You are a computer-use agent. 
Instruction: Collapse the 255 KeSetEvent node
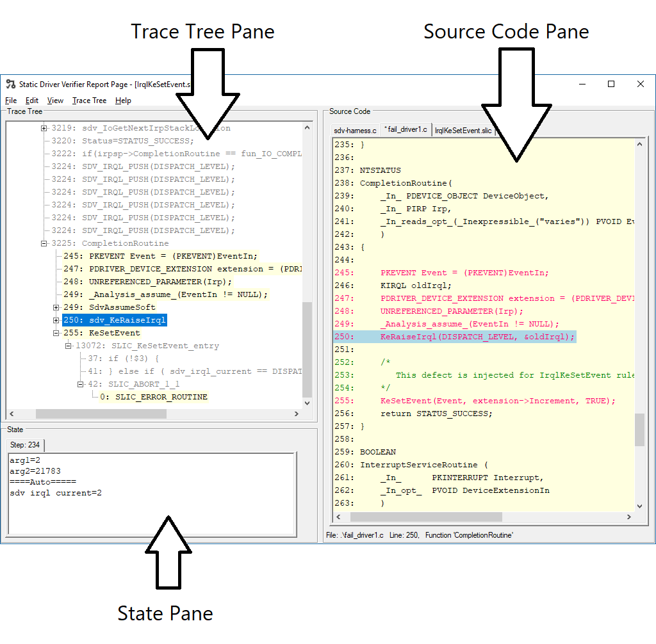(56, 333)
